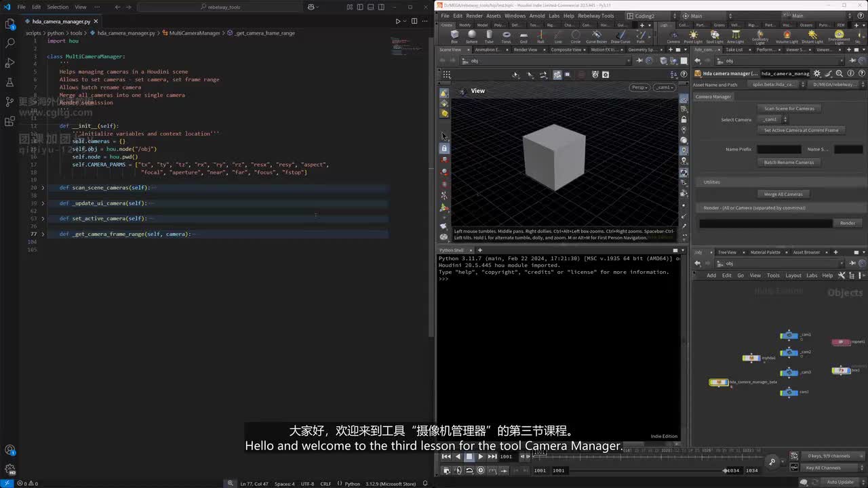Open Persp viewport dropdown

tap(640, 87)
